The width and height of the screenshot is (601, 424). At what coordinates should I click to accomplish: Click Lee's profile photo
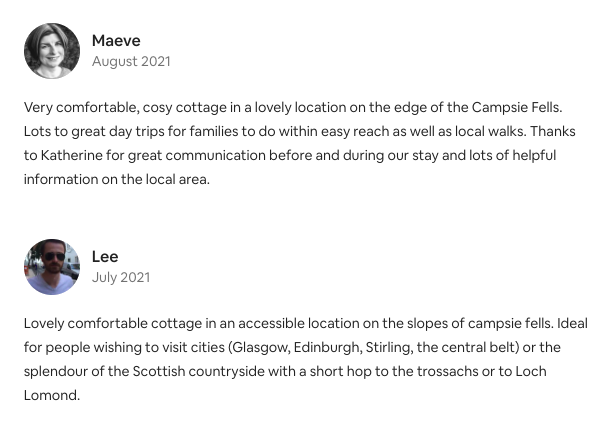pos(52,267)
